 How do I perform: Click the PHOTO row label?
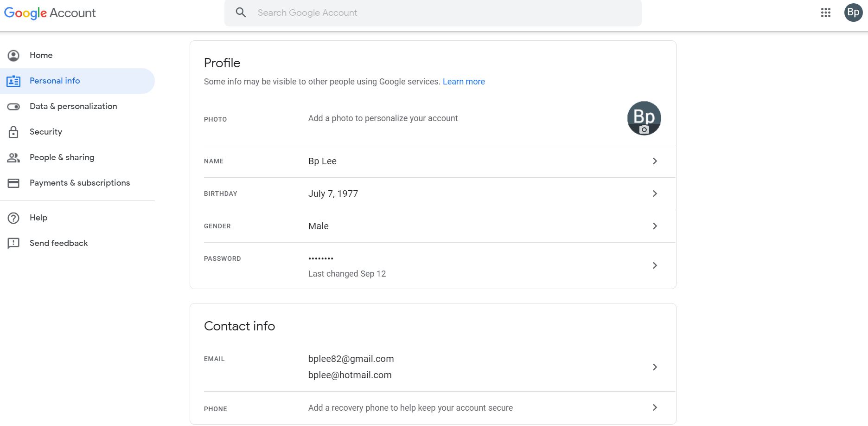point(216,119)
